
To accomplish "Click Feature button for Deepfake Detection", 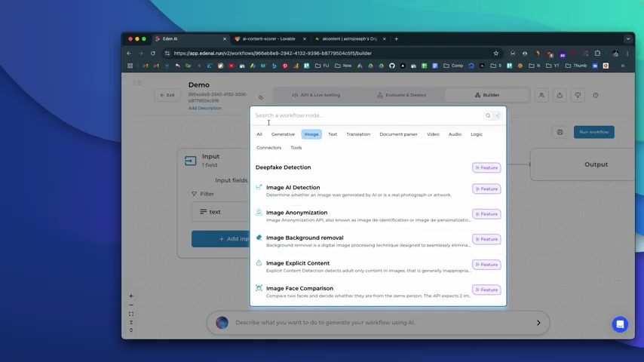I will click(x=486, y=167).
